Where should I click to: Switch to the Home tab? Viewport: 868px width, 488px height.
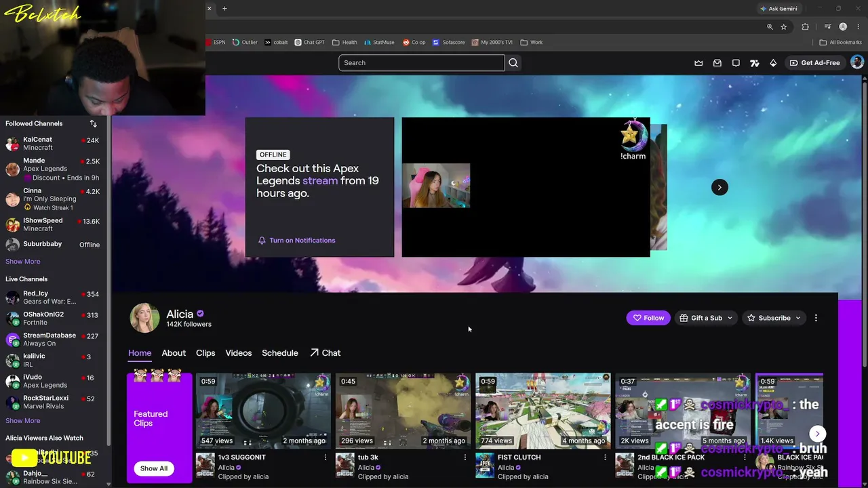coord(140,353)
